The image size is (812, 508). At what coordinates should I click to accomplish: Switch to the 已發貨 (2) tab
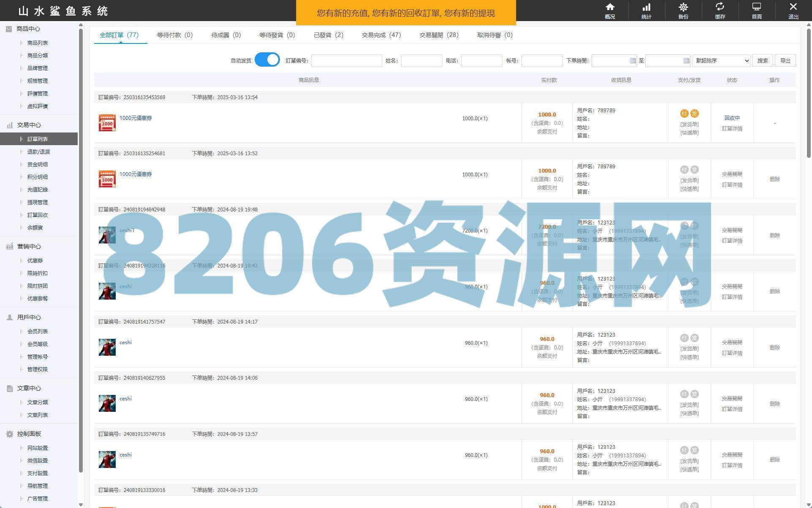pyautogui.click(x=328, y=35)
